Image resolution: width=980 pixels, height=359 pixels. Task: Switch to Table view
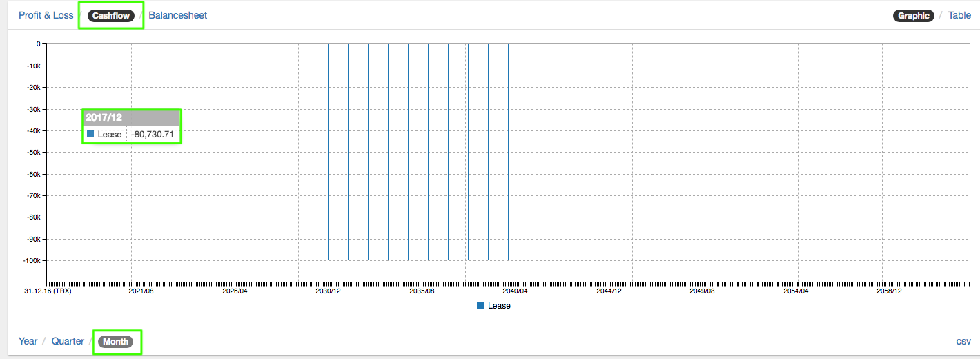pos(959,15)
